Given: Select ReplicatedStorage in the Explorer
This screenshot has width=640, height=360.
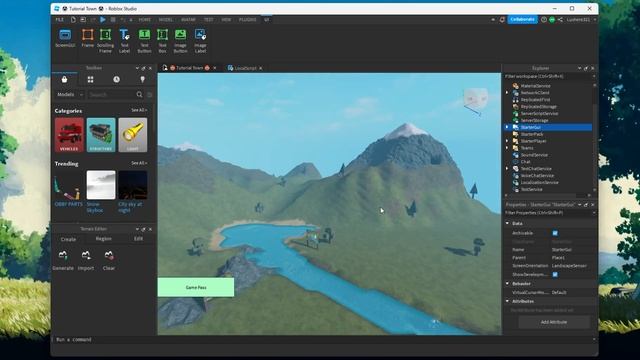Looking at the screenshot, I should (x=538, y=107).
